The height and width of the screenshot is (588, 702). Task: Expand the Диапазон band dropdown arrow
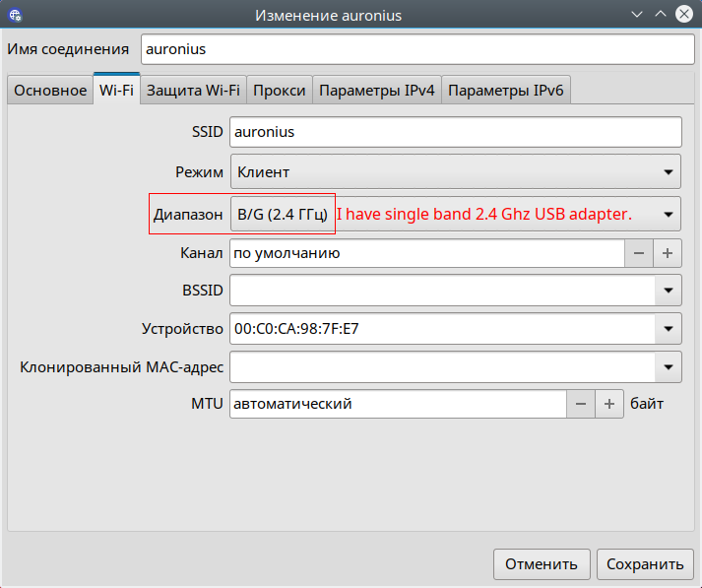click(x=669, y=215)
